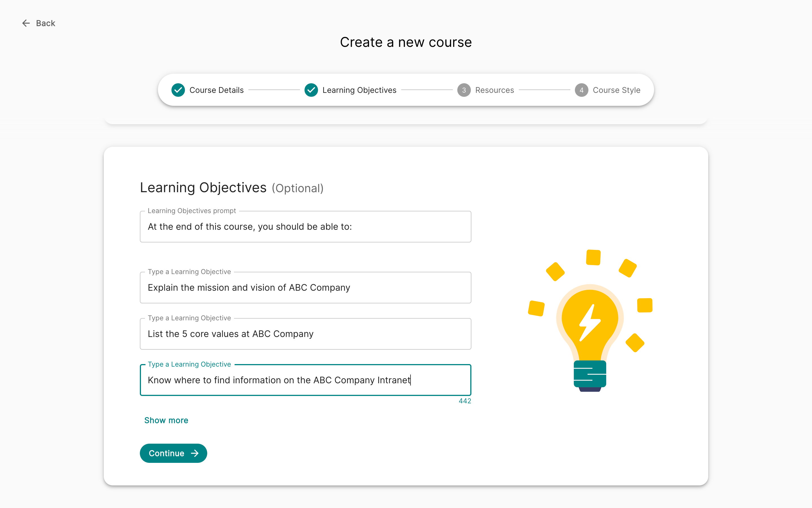This screenshot has width=812, height=508.
Task: Focus the Intranet information objective field
Action: point(305,380)
